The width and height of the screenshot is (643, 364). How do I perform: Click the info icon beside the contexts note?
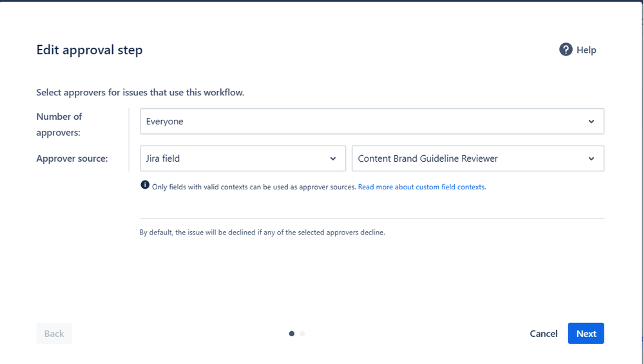[x=145, y=185]
